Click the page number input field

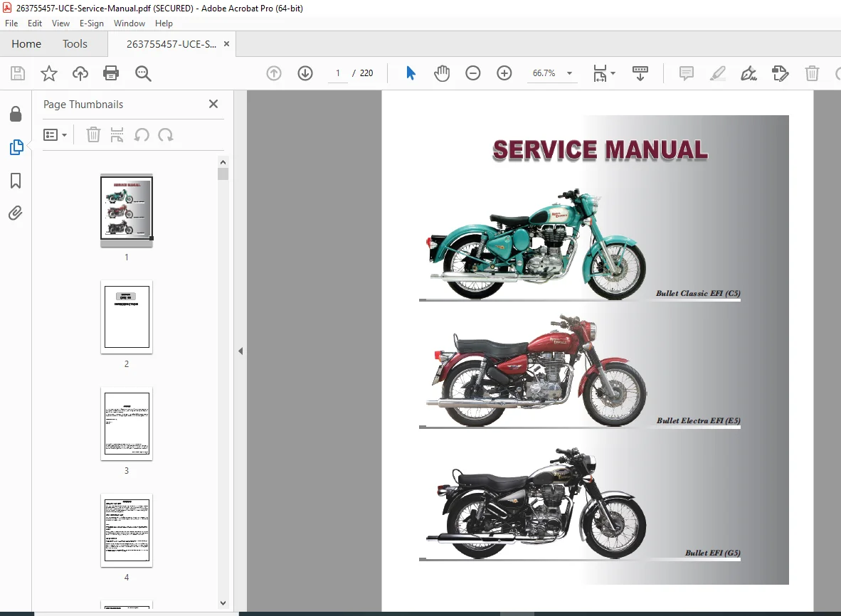click(x=338, y=73)
